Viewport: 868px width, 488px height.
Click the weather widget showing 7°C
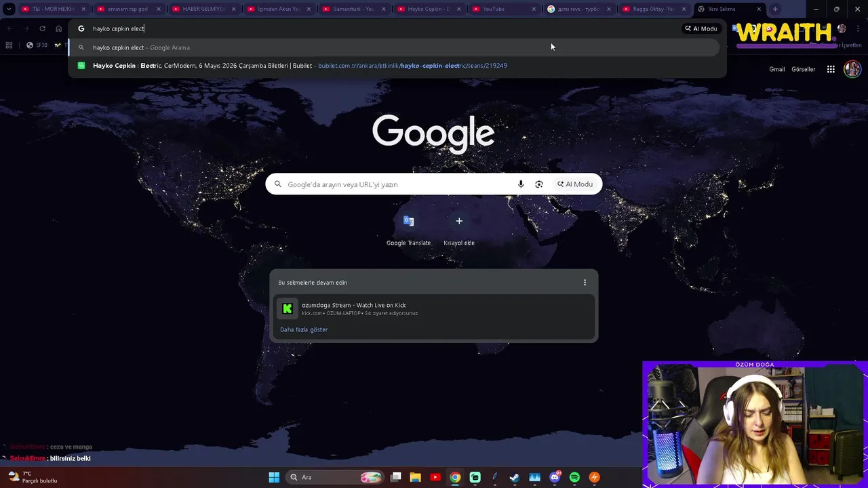pyautogui.click(x=33, y=477)
